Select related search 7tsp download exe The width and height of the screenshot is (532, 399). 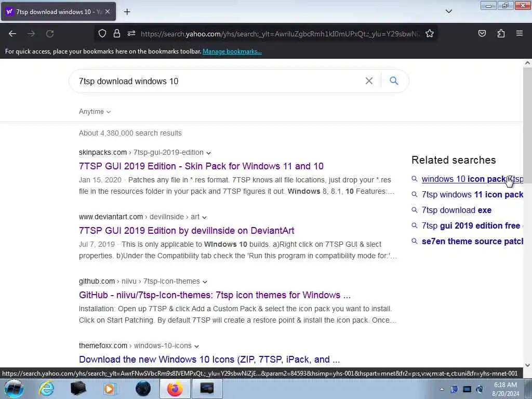(456, 210)
